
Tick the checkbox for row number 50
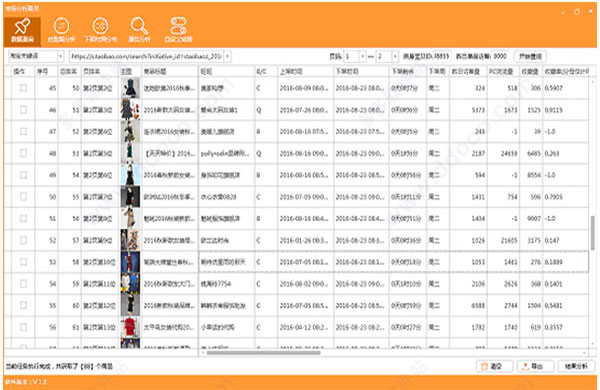click(x=23, y=197)
